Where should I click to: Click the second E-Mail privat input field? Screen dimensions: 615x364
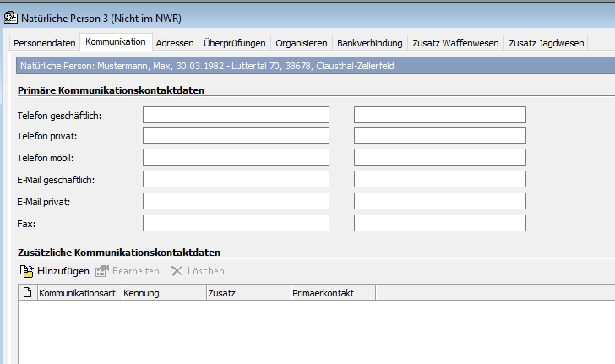point(439,201)
